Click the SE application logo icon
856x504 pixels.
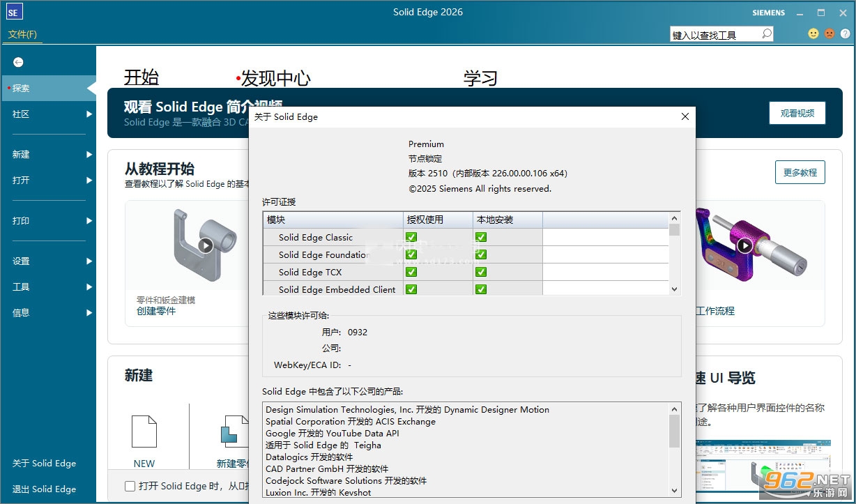14,12
